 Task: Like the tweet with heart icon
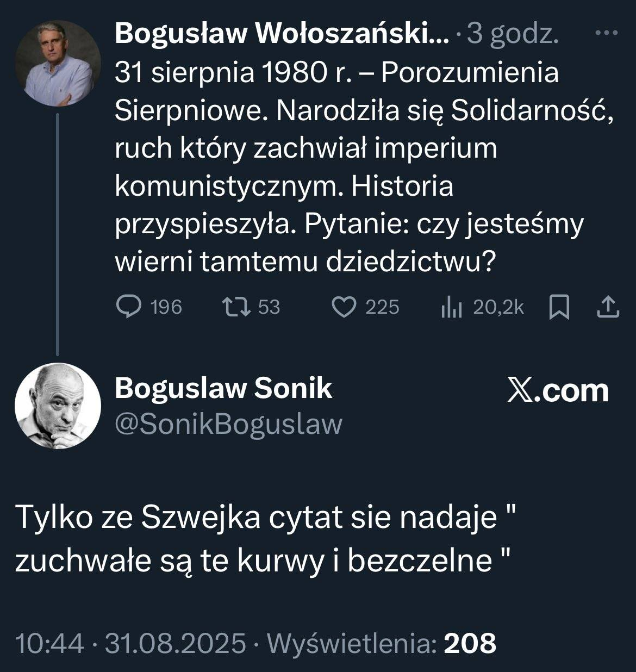[x=343, y=307]
